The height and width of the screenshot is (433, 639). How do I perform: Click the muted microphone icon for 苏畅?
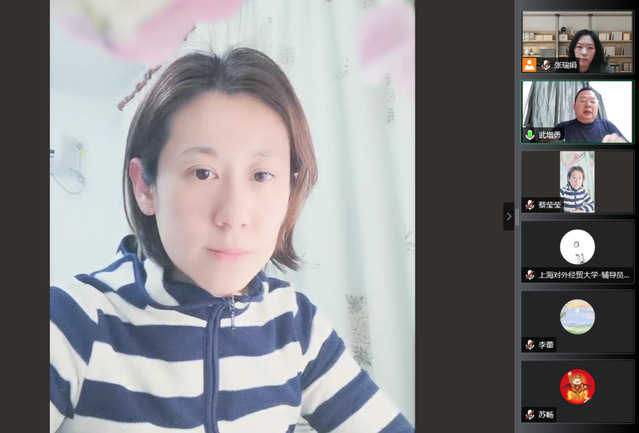click(530, 414)
